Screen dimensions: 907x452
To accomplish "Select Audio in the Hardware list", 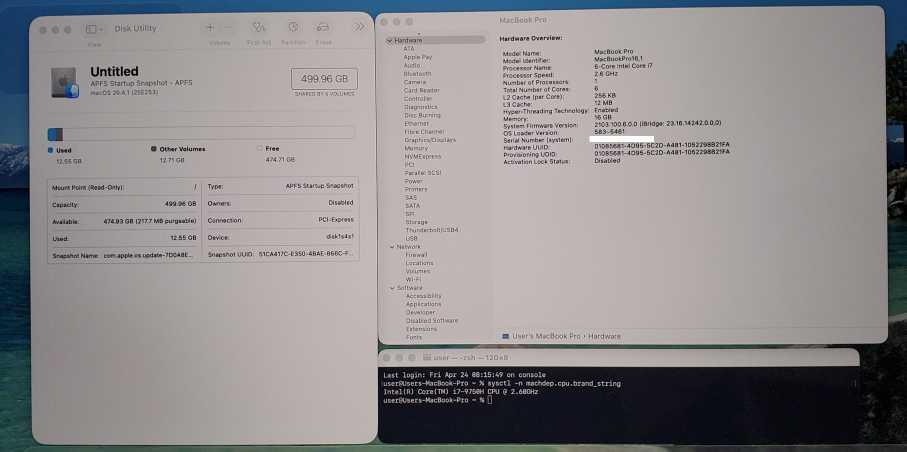I will click(412, 65).
